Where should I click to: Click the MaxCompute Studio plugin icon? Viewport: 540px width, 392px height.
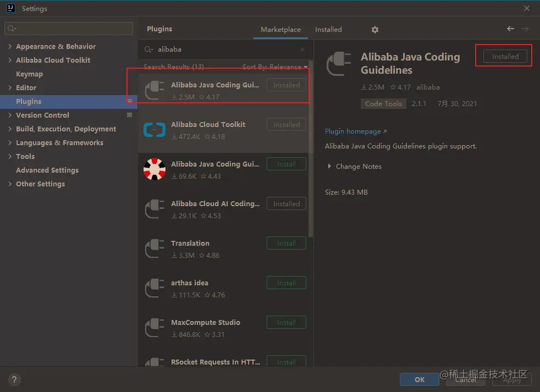155,328
